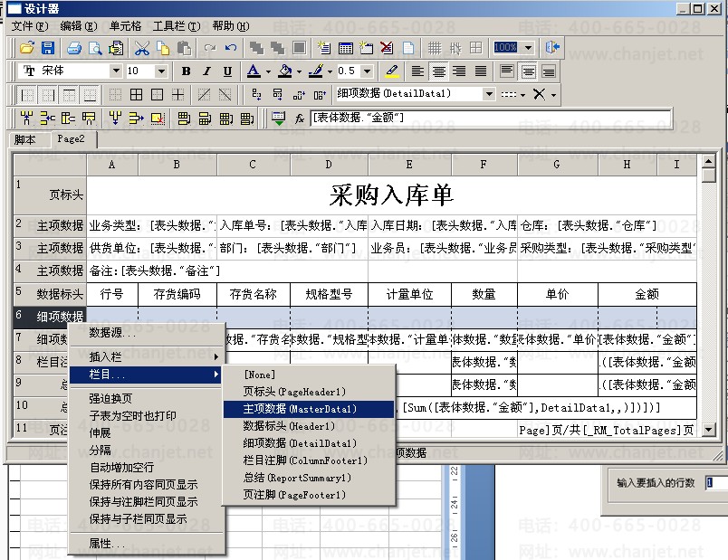Click the Cut scissors icon
728x560 pixels.
click(142, 48)
